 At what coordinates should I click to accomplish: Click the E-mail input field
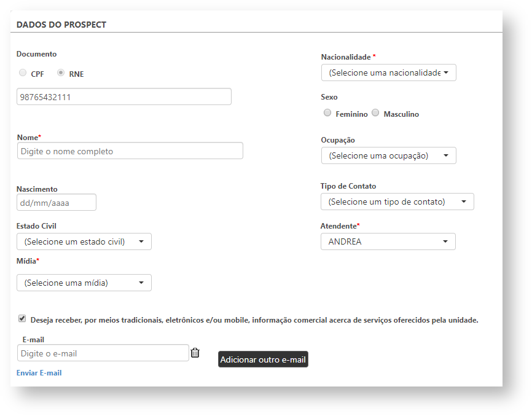tap(103, 353)
